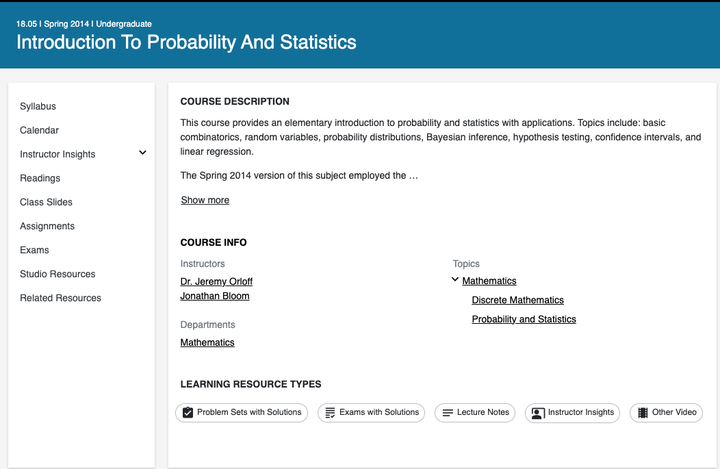This screenshot has width=720, height=469.
Task: Click the Problem Sets with Solutions checkmark icon
Action: pyautogui.click(x=188, y=413)
